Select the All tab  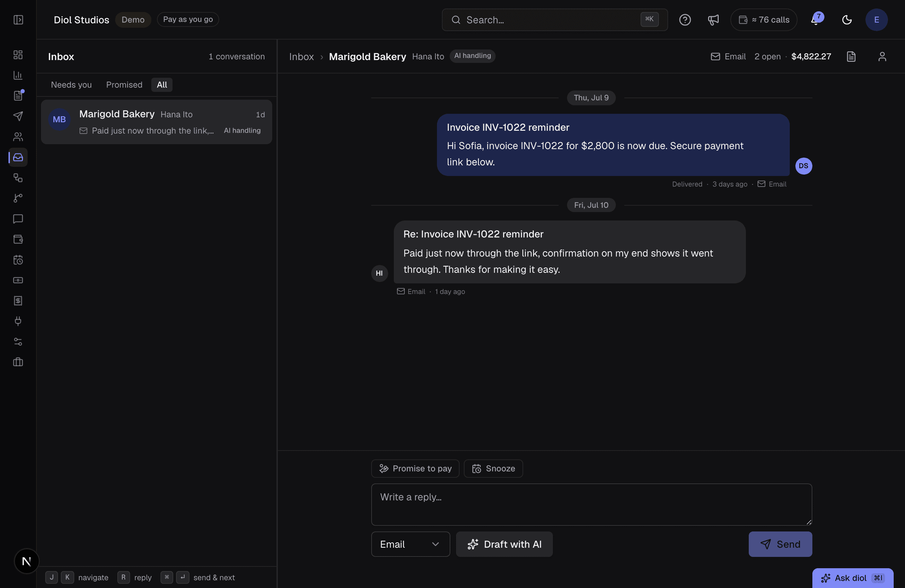(x=162, y=85)
